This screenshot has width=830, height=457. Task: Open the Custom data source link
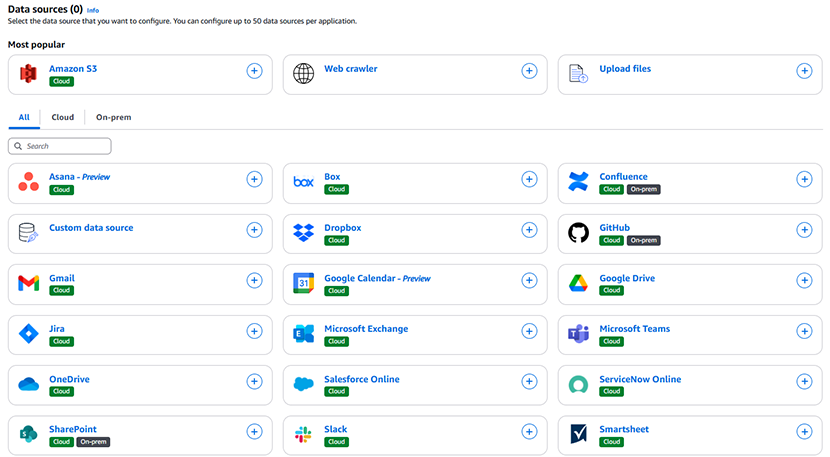tap(91, 228)
